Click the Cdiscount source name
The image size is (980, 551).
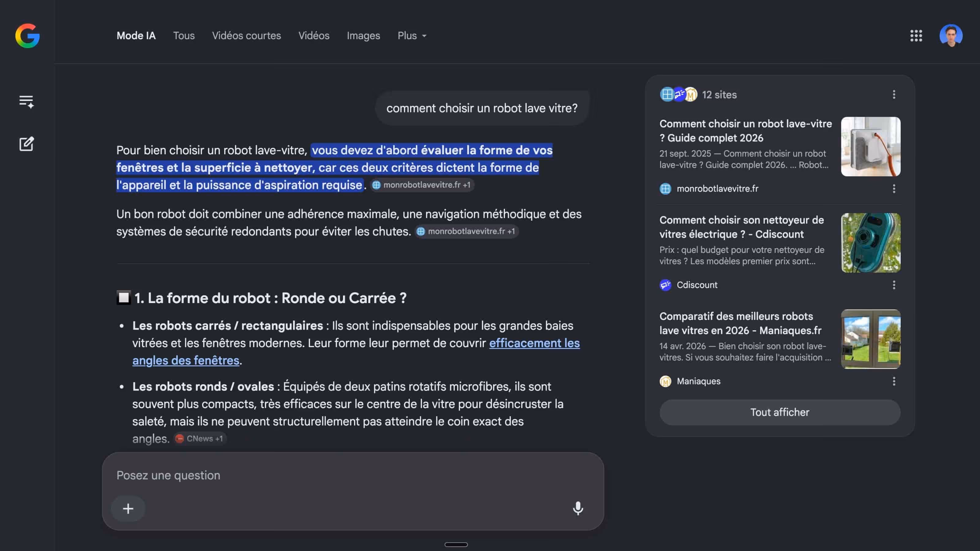click(697, 285)
